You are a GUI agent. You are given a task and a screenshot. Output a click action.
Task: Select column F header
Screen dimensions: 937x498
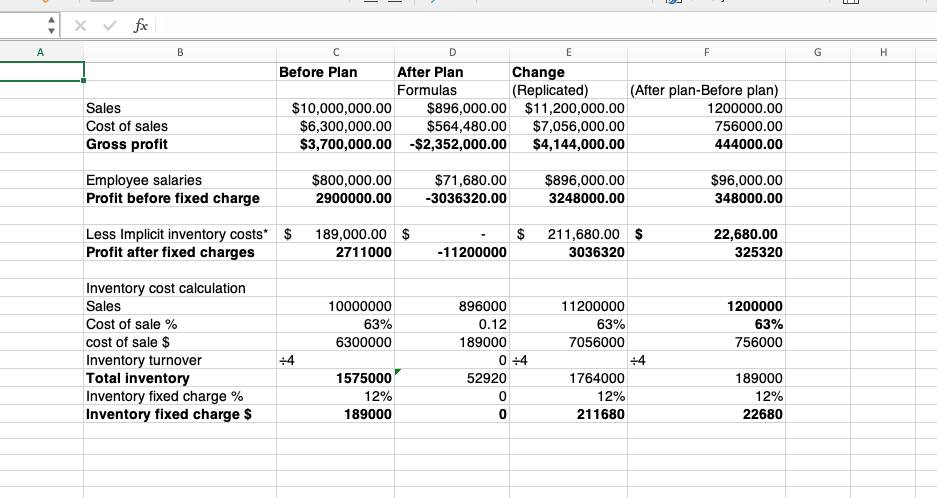(x=706, y=52)
